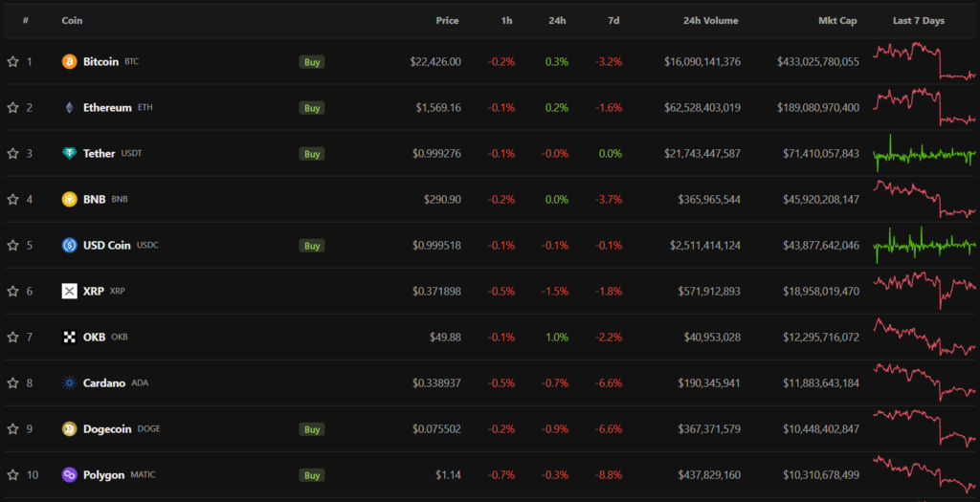The image size is (980, 502).
Task: Open Tether's green 7-day sparkline
Action: click(924, 153)
